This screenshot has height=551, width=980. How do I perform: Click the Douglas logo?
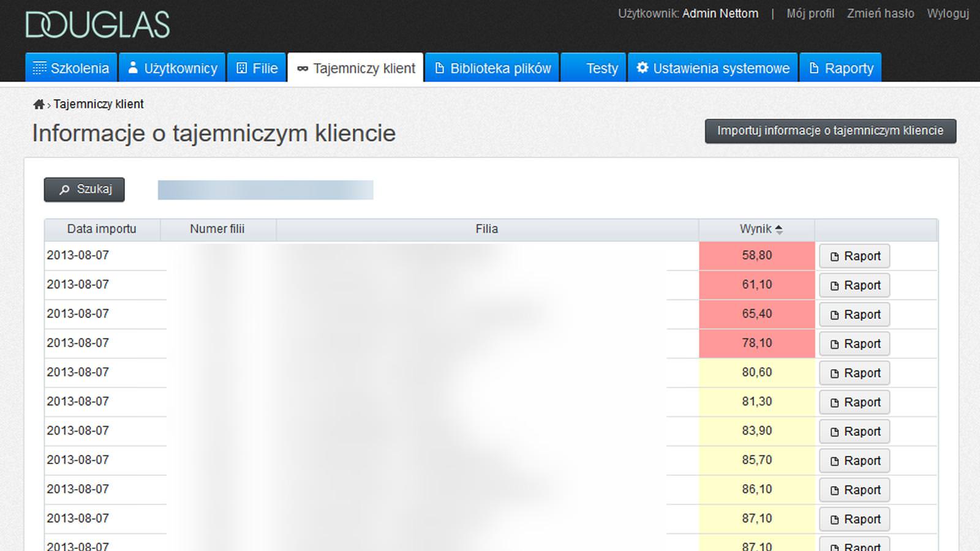coord(97,25)
